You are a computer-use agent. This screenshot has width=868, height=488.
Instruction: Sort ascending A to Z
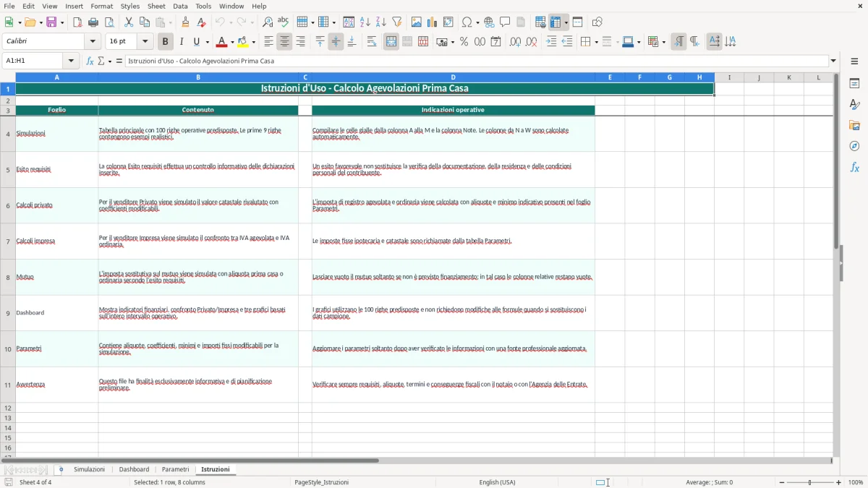pyautogui.click(x=365, y=22)
